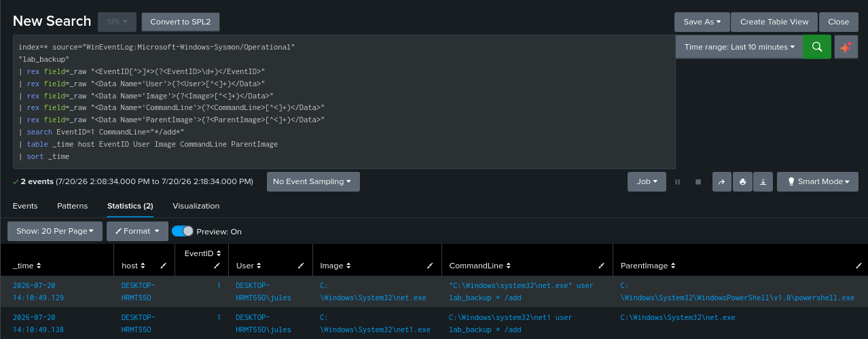Click the powershell.exe ParentImage cell
Image resolution: width=868 pixels, height=339 pixels.
[x=740, y=291]
